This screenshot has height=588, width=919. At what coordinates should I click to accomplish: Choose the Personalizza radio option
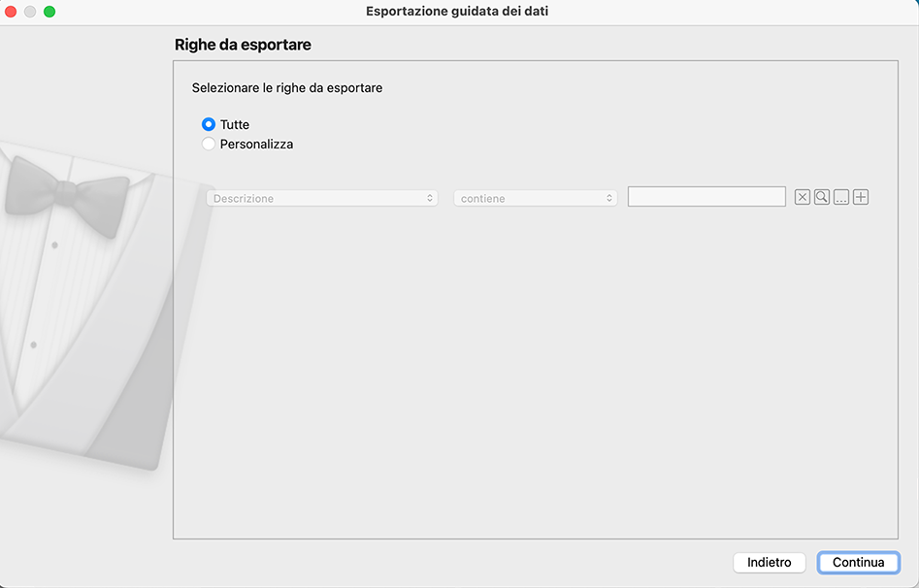click(x=209, y=145)
